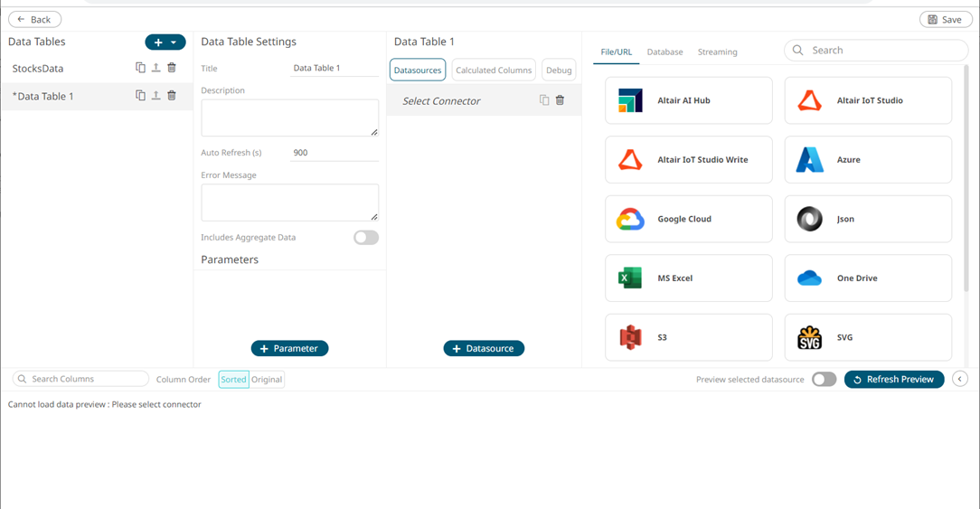Select the Google Cloud connector
Viewport: 980px width, 509px height.
point(688,219)
